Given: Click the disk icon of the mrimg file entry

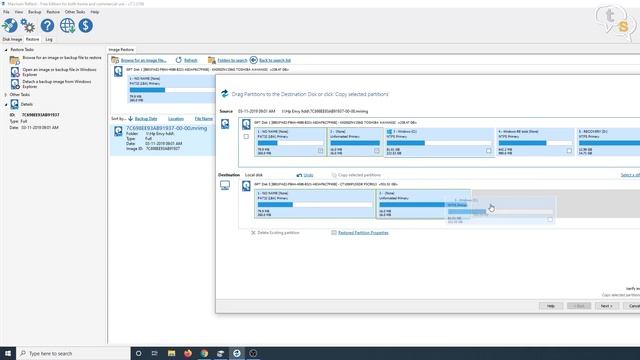Looking at the screenshot, I should 118,131.
